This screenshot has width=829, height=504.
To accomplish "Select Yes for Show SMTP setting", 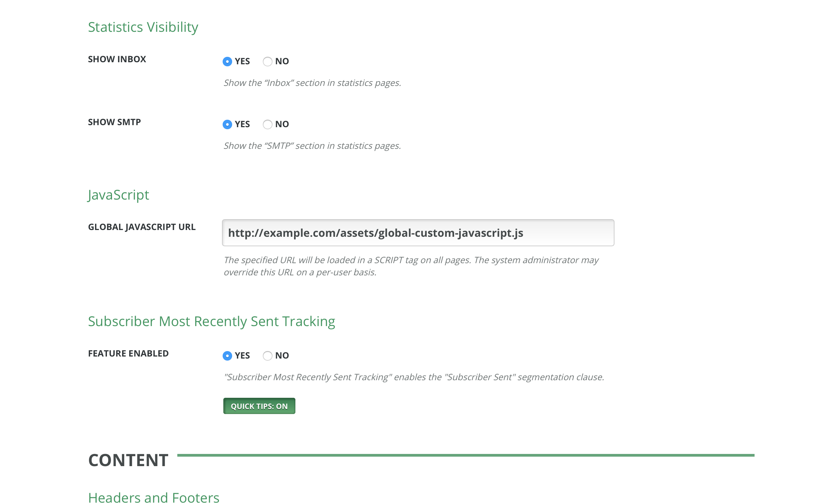I will (227, 124).
